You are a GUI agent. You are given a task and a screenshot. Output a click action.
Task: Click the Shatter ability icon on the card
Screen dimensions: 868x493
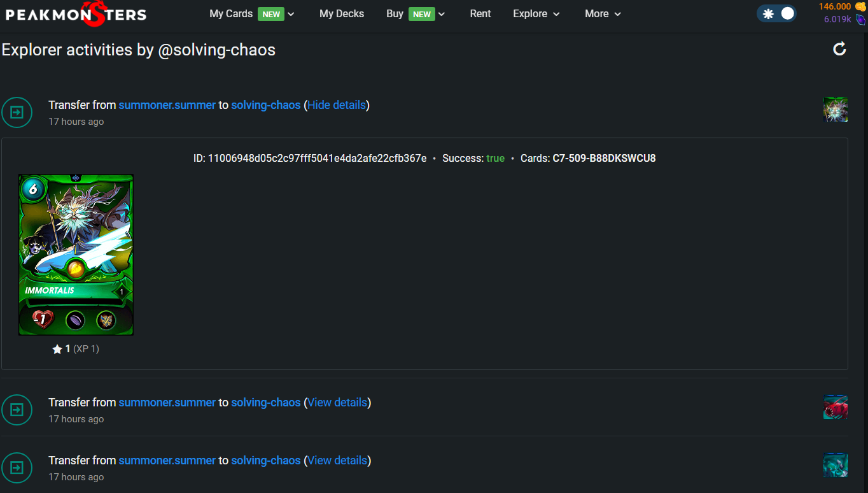(106, 320)
